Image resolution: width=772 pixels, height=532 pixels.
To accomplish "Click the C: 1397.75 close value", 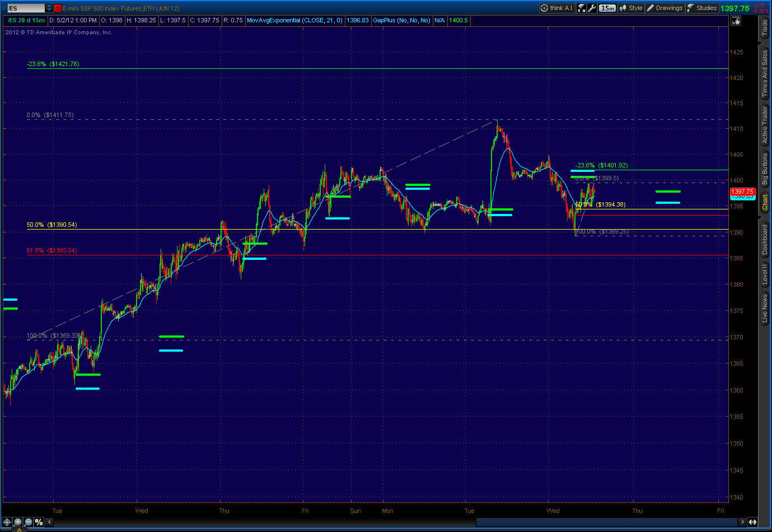I will click(x=204, y=20).
